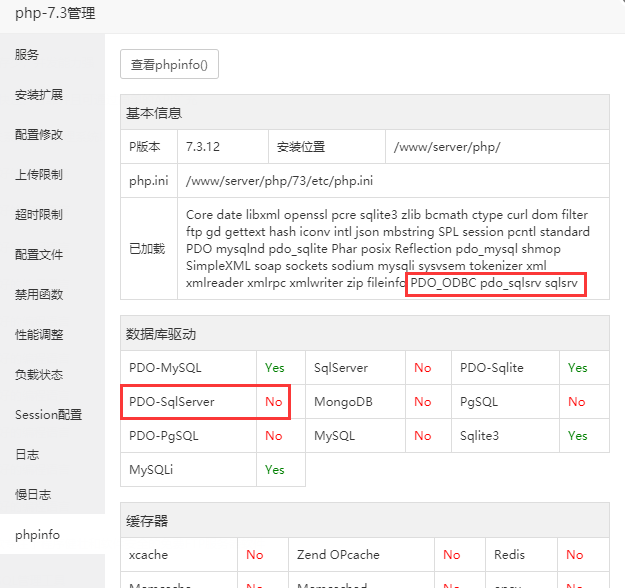
Task: Click the No value beside PDO-PgSQL
Action: tap(274, 435)
